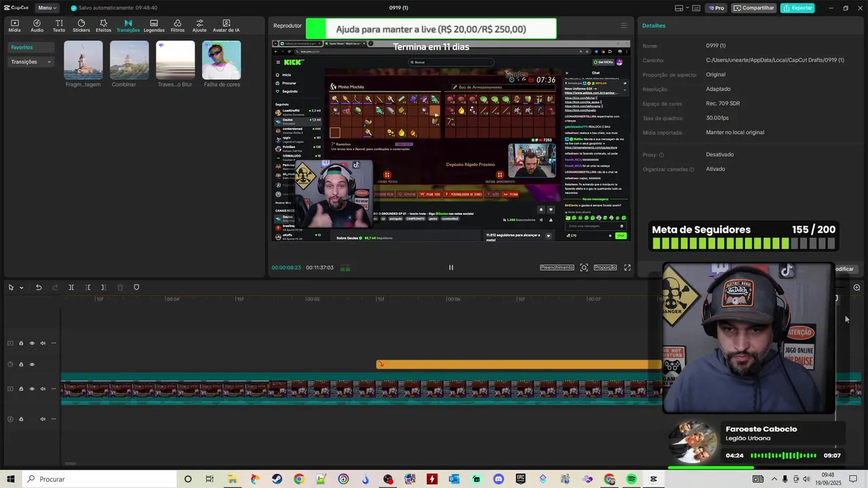Image resolution: width=868 pixels, height=488 pixels.
Task: Mute the bottom audio track
Action: click(43, 419)
